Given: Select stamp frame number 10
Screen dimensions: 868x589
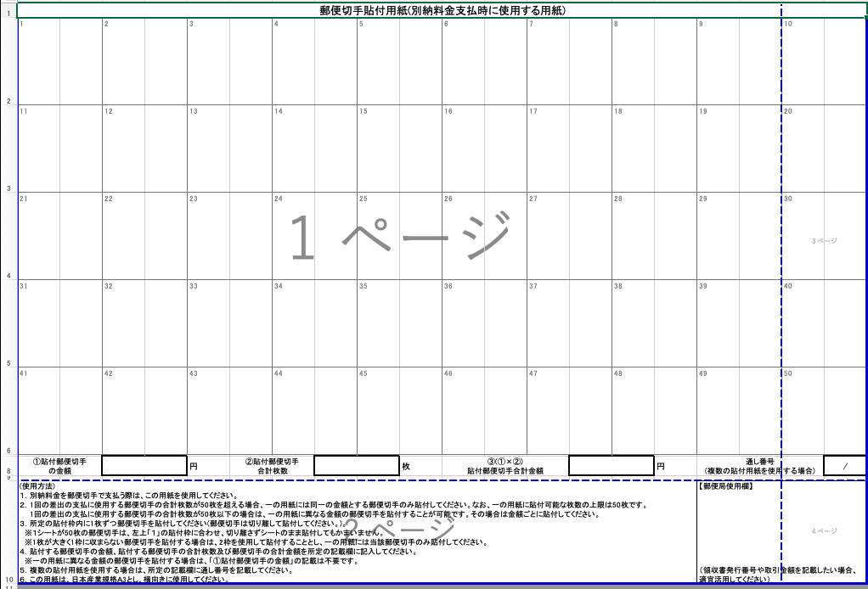Looking at the screenshot, I should [824, 61].
